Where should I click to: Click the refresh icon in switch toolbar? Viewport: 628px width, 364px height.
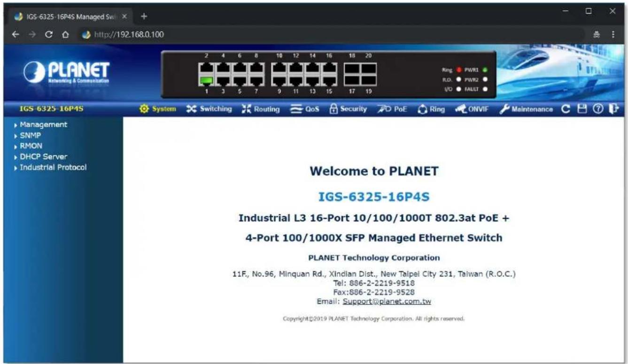pyautogui.click(x=566, y=109)
